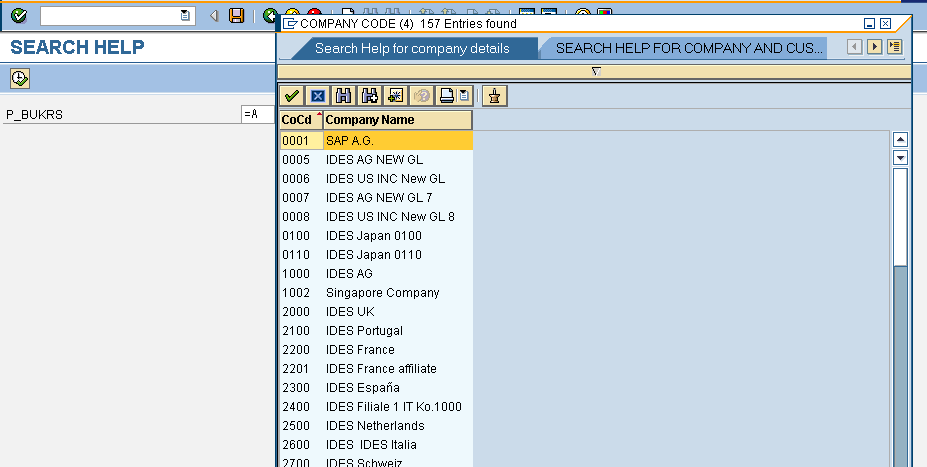This screenshot has width=927, height=467.
Task: Switch to 'Search Help for company details' tab
Action: [412, 48]
